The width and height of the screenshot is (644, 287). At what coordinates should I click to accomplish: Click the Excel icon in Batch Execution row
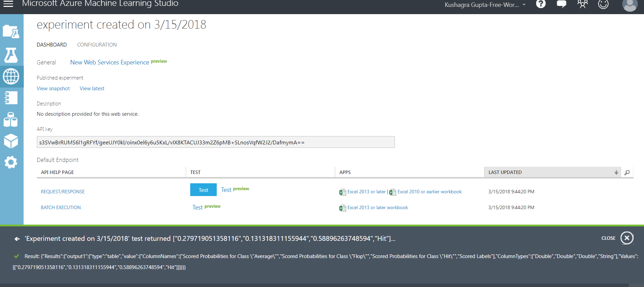point(343,208)
